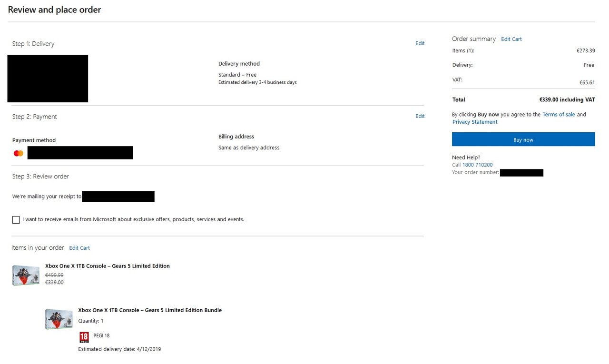Viewport: 609px width, 364px height.
Task: Click the PEGI 18 rating badge
Action: 84,337
